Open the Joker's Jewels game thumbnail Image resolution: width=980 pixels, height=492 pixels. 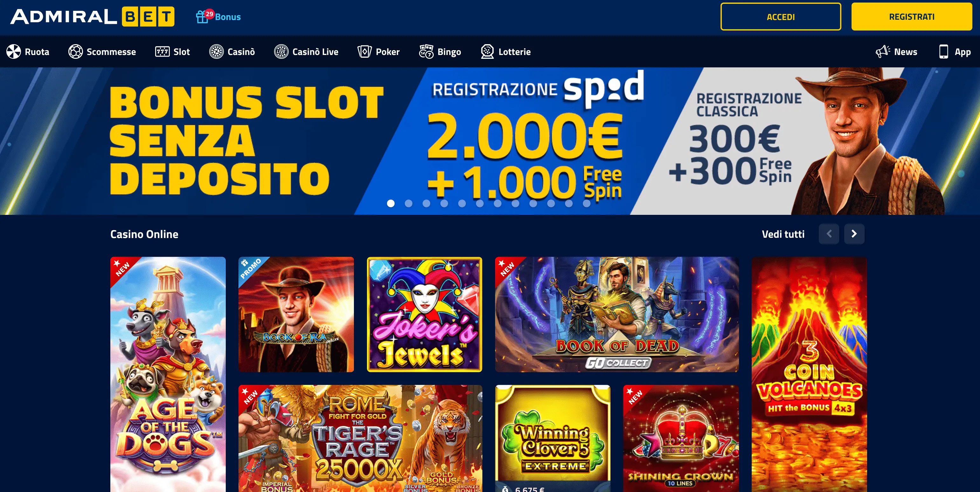coord(424,314)
